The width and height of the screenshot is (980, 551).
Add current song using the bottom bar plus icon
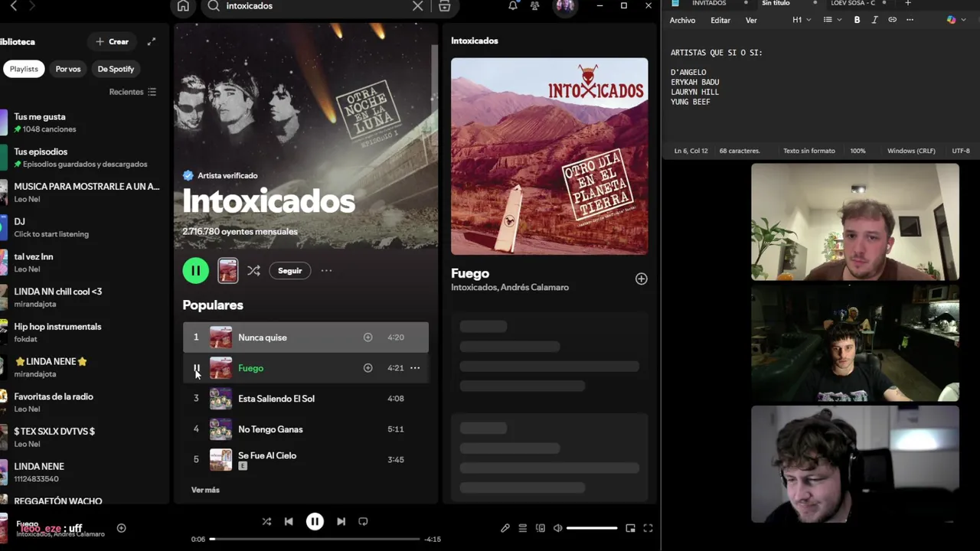(121, 528)
